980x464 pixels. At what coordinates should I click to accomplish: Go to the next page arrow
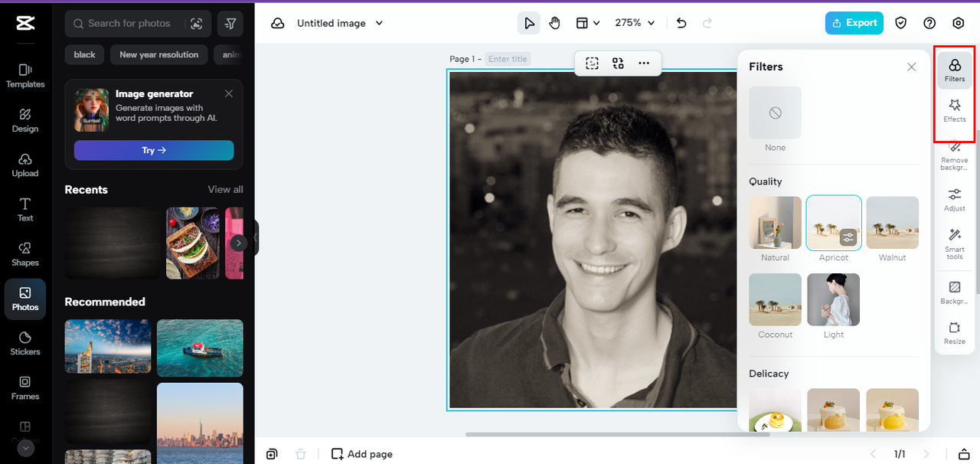(x=926, y=454)
